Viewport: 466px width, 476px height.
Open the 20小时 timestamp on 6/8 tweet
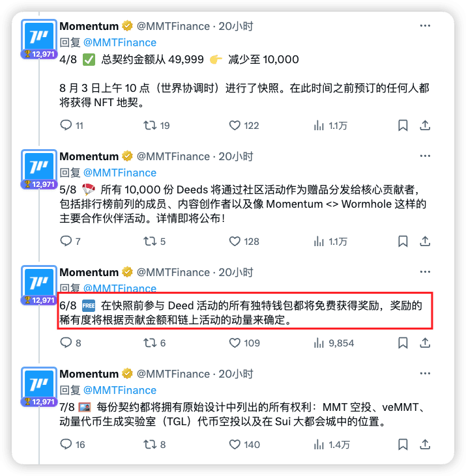236,272
